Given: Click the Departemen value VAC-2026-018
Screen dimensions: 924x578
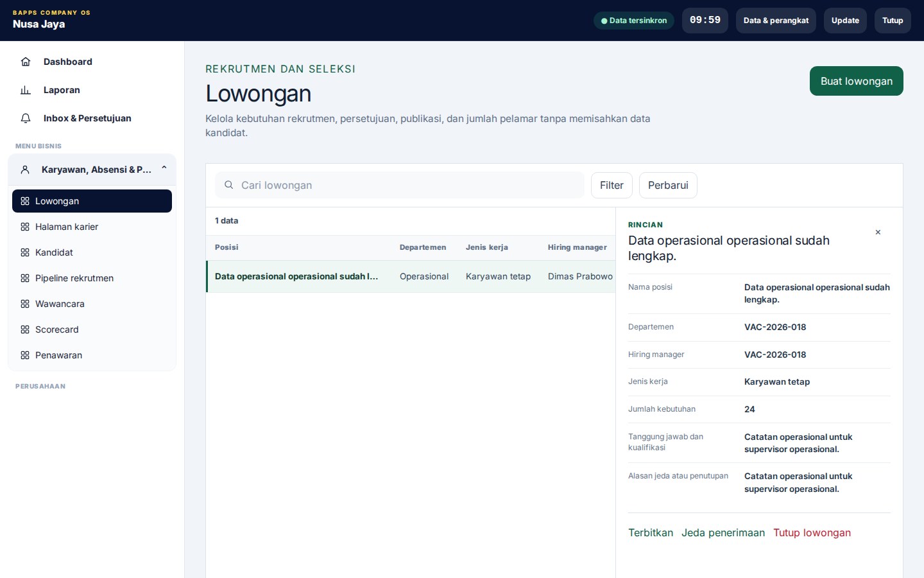Looking at the screenshot, I should coord(775,327).
